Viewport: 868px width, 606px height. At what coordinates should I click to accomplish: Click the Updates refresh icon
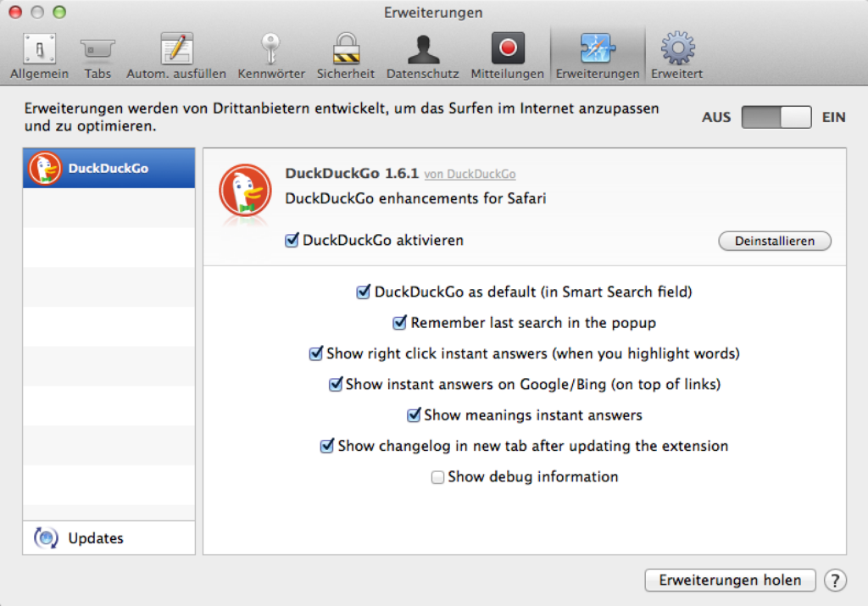coord(46,538)
